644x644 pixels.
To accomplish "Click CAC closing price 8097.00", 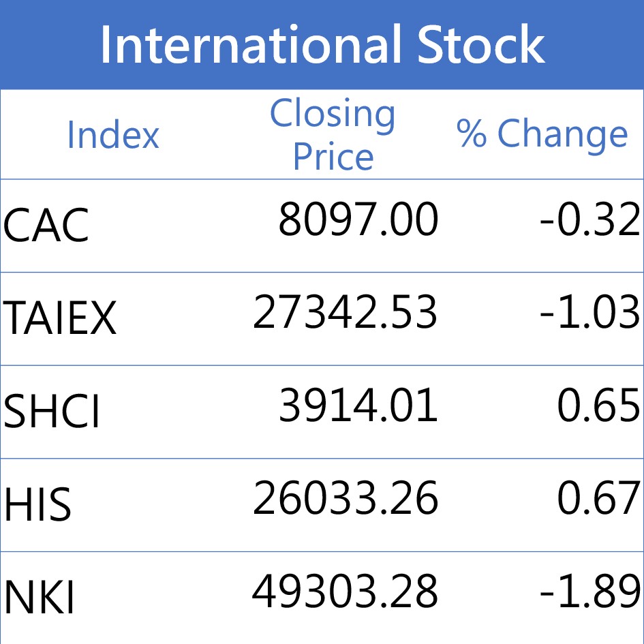I will tap(358, 221).
